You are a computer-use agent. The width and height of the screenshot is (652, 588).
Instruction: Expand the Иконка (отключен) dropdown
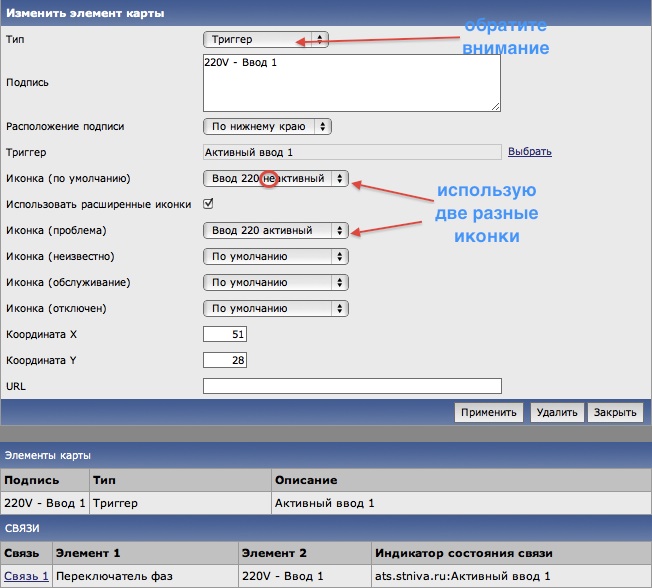point(275,308)
